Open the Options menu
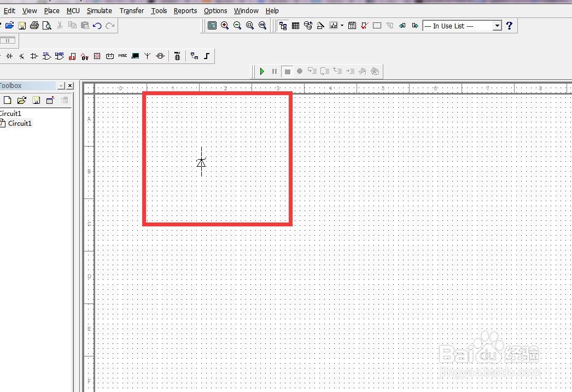This screenshot has width=572, height=392. click(215, 11)
